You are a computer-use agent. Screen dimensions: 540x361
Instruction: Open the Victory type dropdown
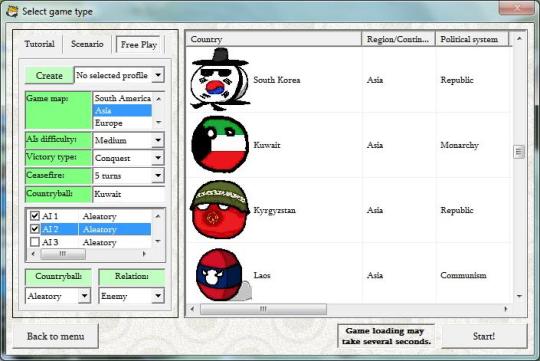point(158,158)
